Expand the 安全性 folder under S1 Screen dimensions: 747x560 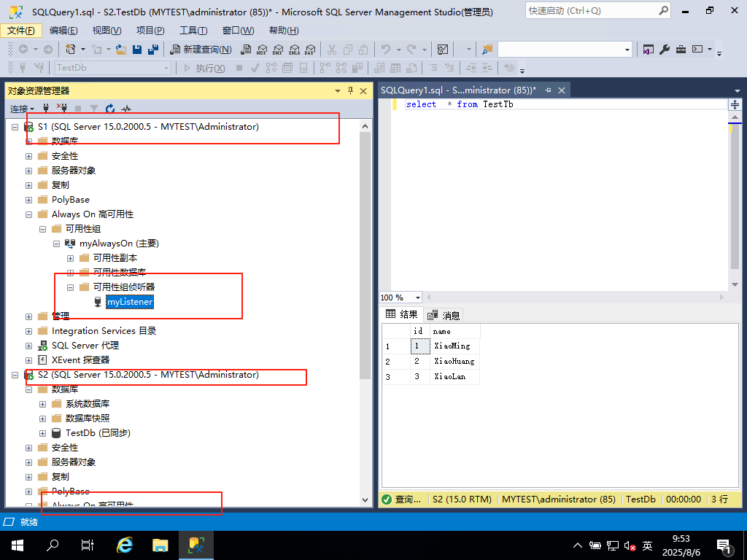pos(28,156)
